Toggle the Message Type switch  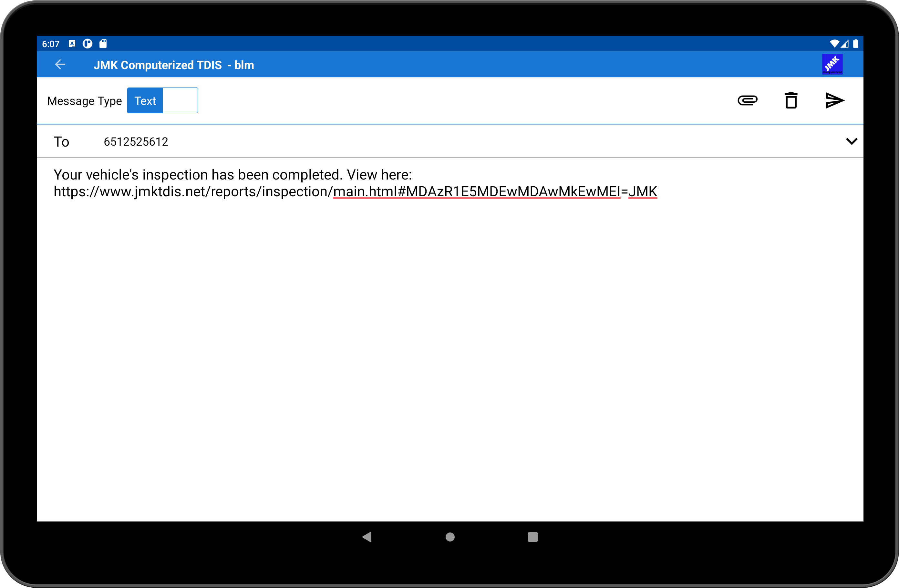(x=162, y=100)
